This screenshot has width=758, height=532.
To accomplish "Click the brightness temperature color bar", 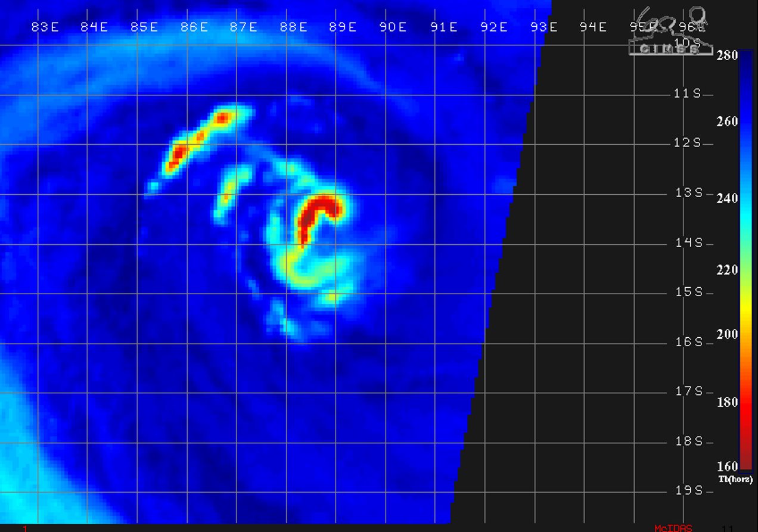I will [x=746, y=260].
